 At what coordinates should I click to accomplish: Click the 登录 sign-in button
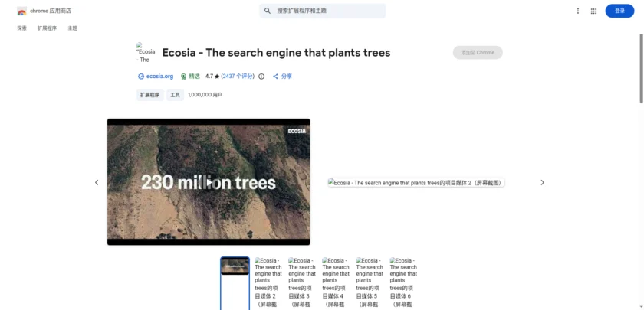coord(619,11)
